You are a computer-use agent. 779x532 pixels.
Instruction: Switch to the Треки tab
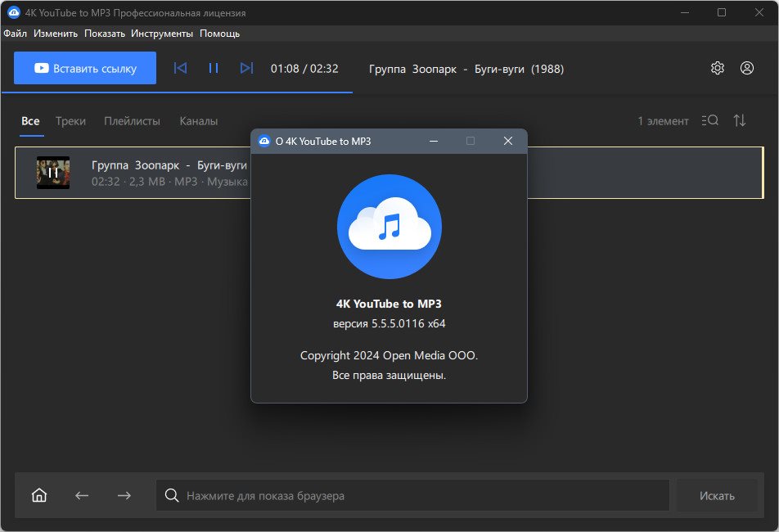point(70,121)
